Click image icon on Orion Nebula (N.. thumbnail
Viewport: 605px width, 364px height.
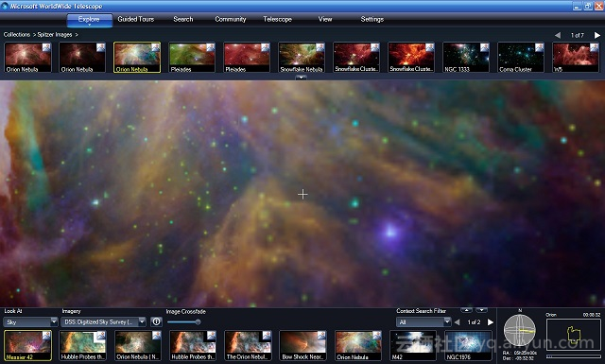(x=156, y=336)
